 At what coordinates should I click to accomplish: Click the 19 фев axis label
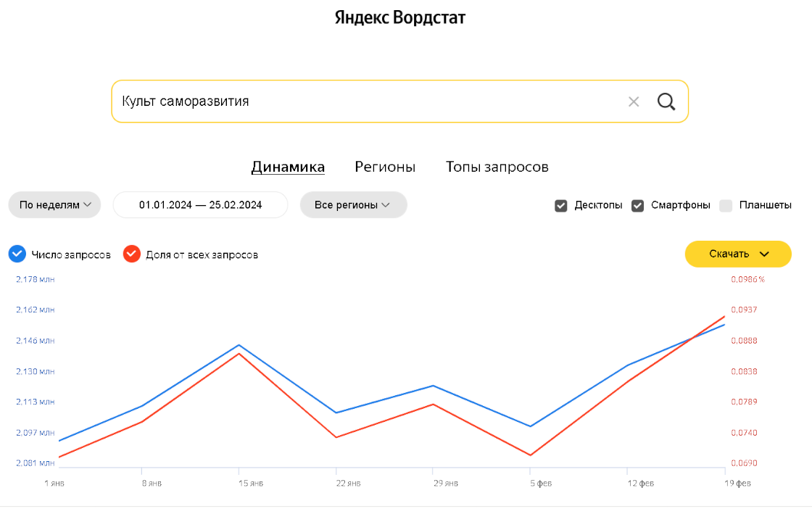737,483
